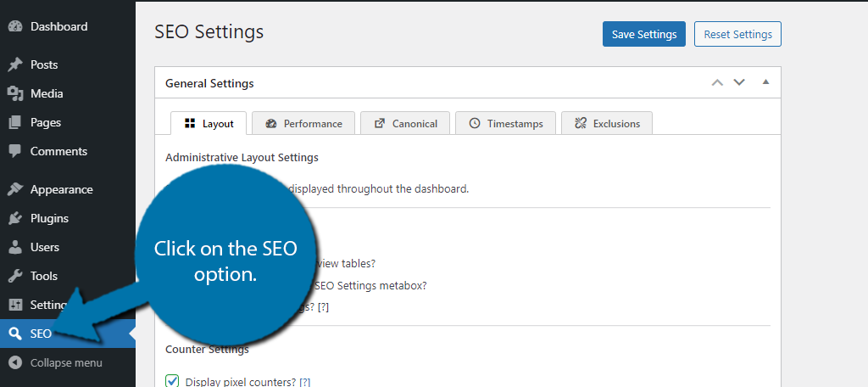Click the General Settings panel title
Viewport: 868px width, 387px height.
pyautogui.click(x=209, y=84)
